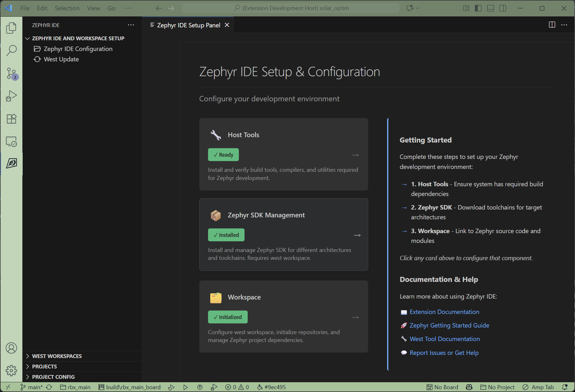
Task: Click the command center search box
Action: pos(290,8)
